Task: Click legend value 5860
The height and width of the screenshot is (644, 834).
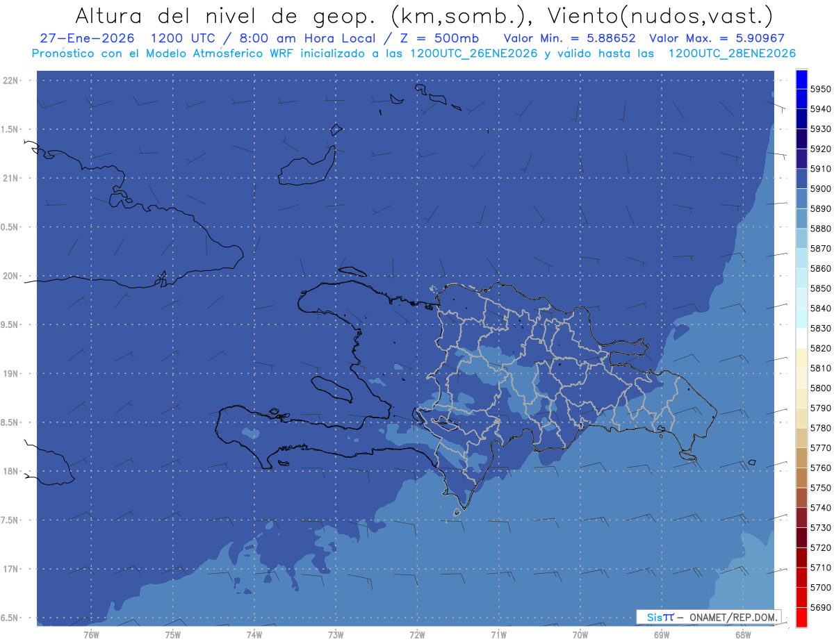Action: (820, 268)
